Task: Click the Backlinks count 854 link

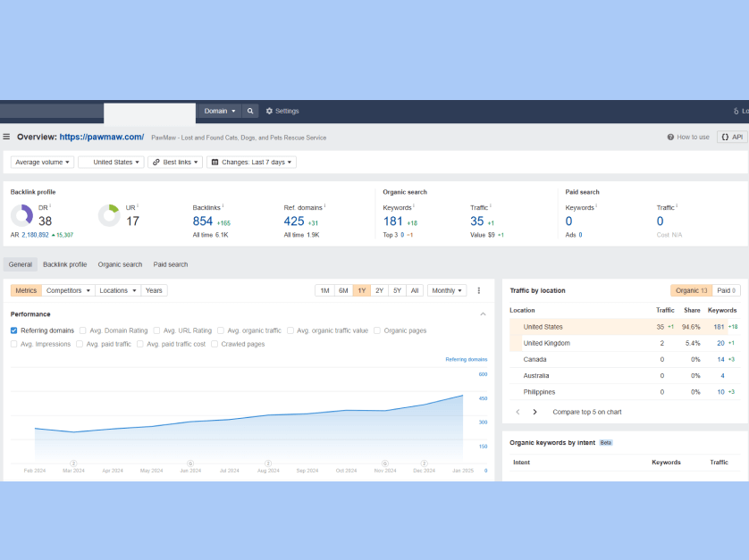Action: pyautogui.click(x=203, y=221)
